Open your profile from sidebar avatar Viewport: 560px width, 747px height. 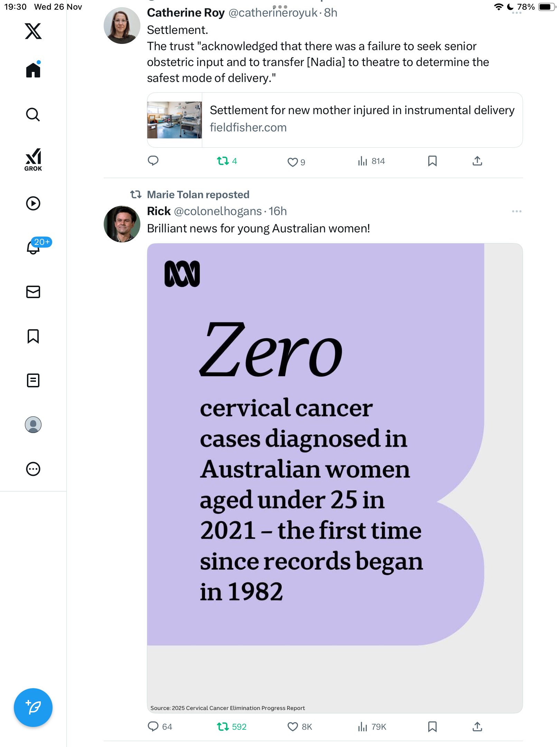33,425
